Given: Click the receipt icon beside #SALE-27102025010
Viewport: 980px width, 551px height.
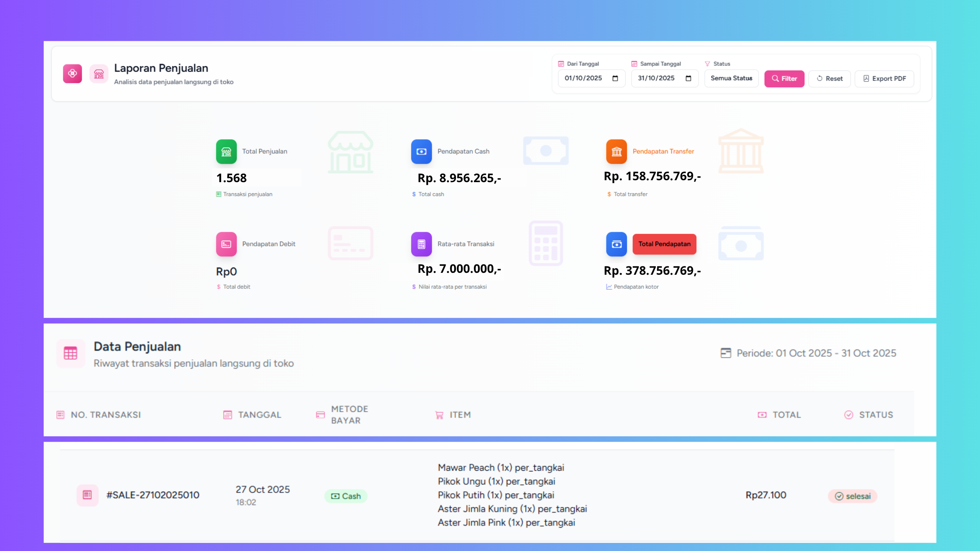Looking at the screenshot, I should [87, 495].
